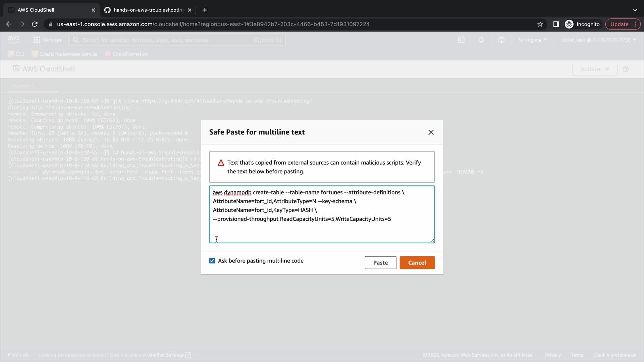Bookmark this page with star icon

[540, 24]
